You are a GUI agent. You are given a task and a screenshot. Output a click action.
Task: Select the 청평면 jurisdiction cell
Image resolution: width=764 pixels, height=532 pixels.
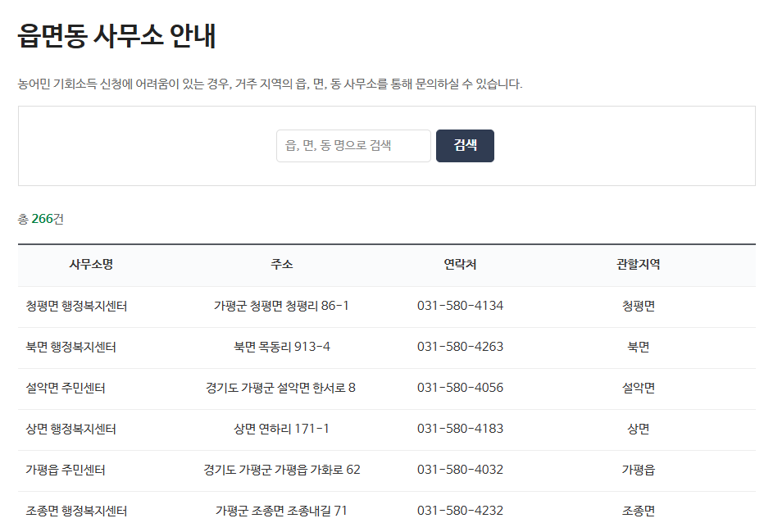coord(640,306)
